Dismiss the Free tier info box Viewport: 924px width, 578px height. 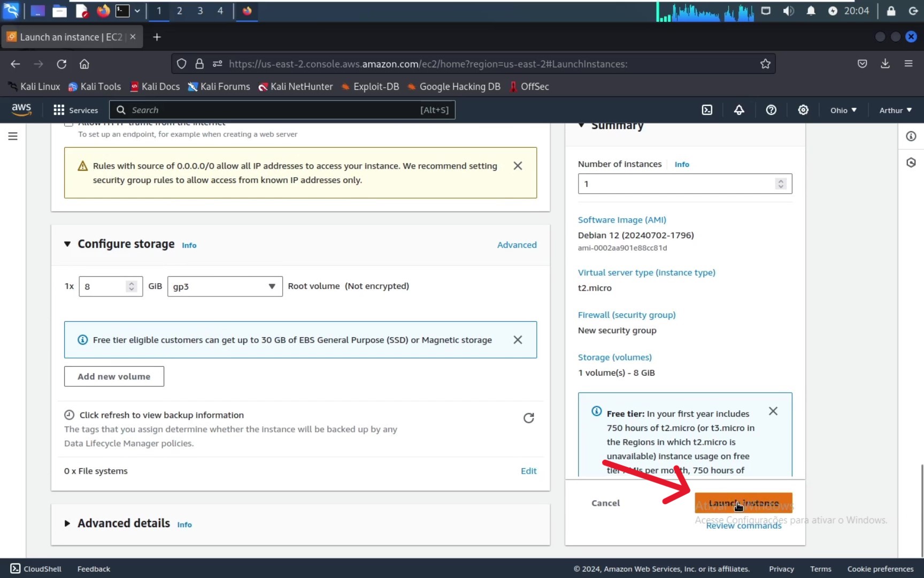773,411
